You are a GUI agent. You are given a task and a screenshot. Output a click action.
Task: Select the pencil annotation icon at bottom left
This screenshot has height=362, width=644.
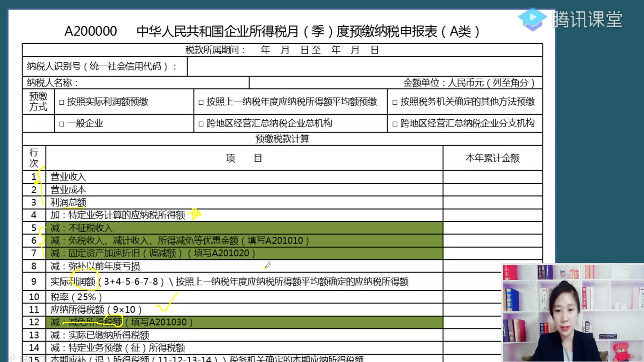[12, 357]
